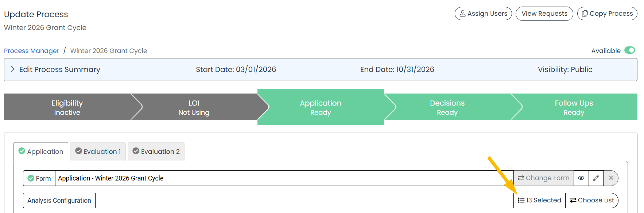
Task: Select the Decisions Ready stage
Action: click(447, 107)
